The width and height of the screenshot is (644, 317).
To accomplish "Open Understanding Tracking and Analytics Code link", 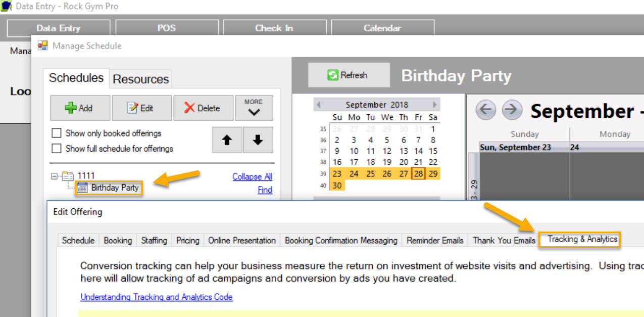I will click(x=157, y=297).
